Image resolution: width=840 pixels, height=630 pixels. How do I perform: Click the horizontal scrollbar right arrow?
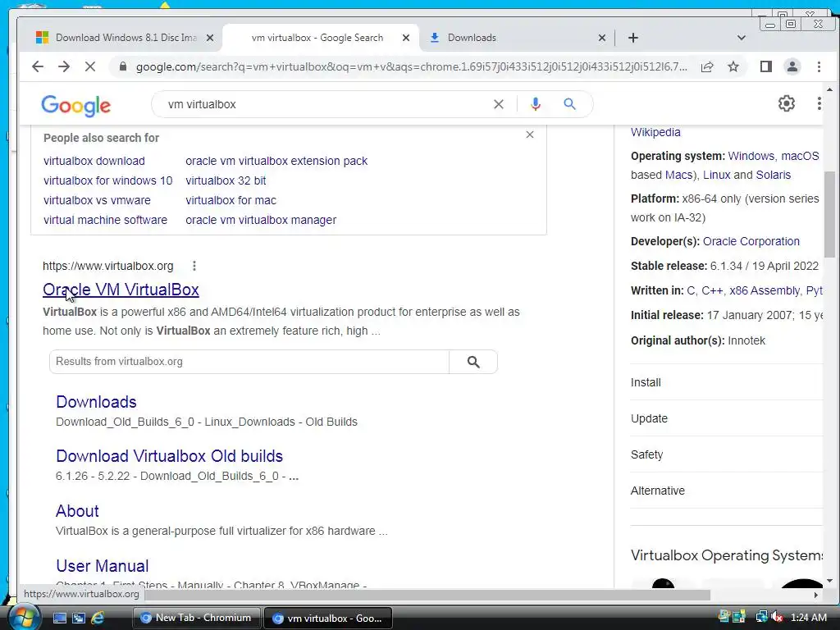click(x=815, y=595)
